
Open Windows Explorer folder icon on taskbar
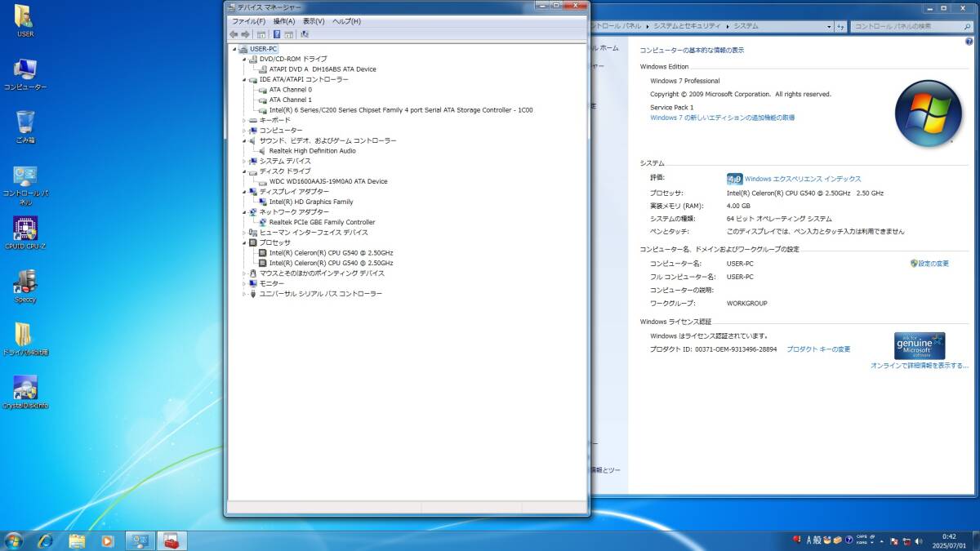(x=77, y=540)
